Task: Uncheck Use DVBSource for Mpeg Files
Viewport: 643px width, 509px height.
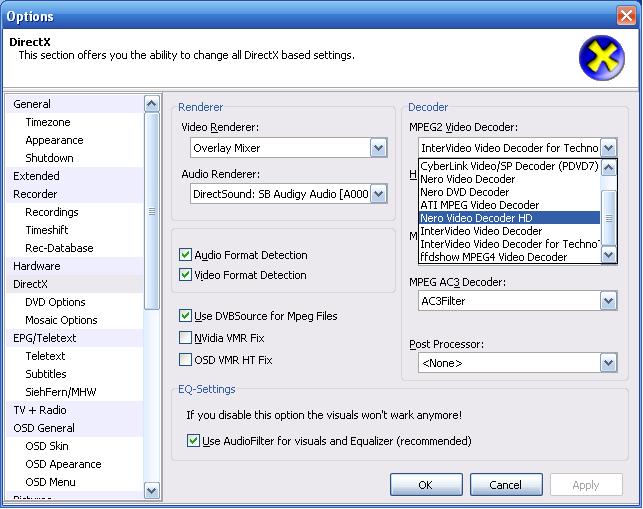Action: [x=185, y=315]
